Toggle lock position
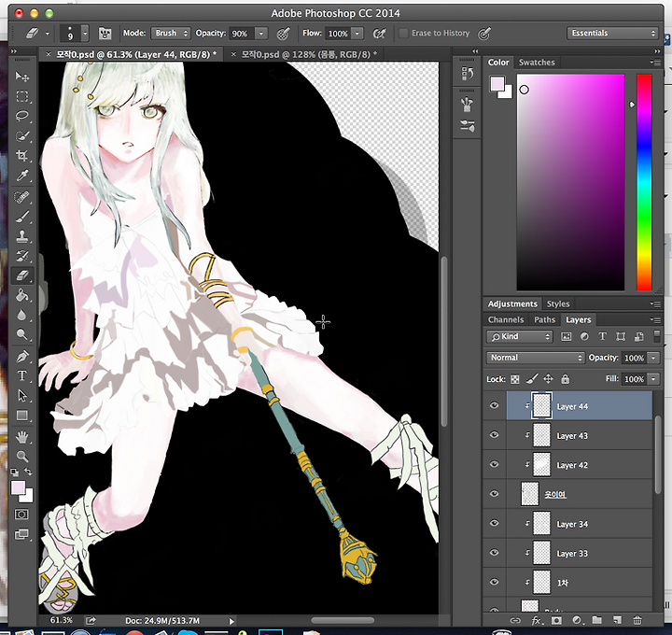 tap(548, 379)
